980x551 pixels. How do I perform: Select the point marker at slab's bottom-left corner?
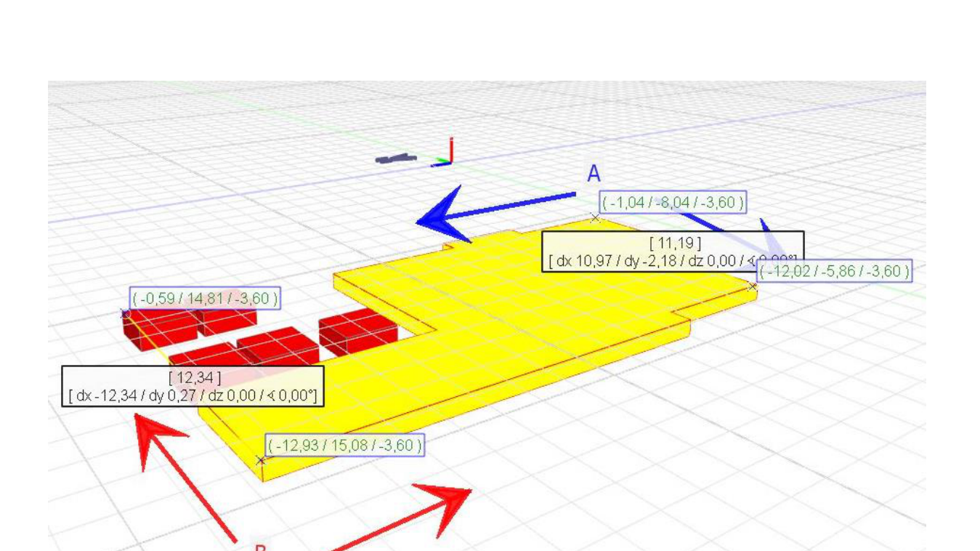coord(261,460)
